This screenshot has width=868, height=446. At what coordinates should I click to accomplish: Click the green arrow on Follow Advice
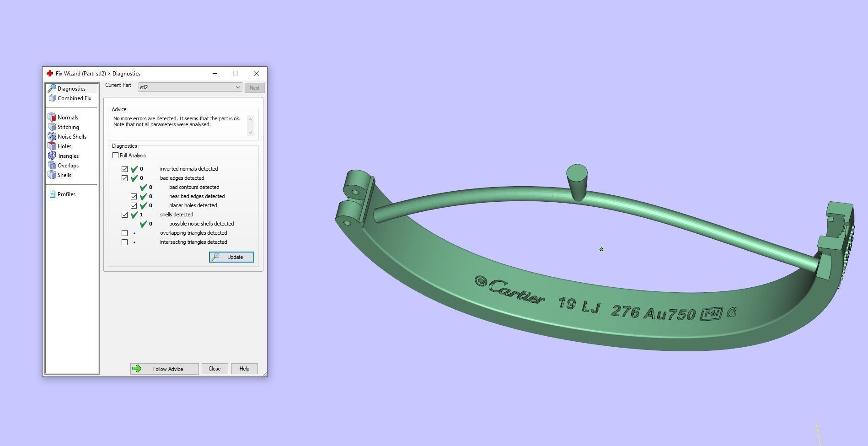click(137, 369)
